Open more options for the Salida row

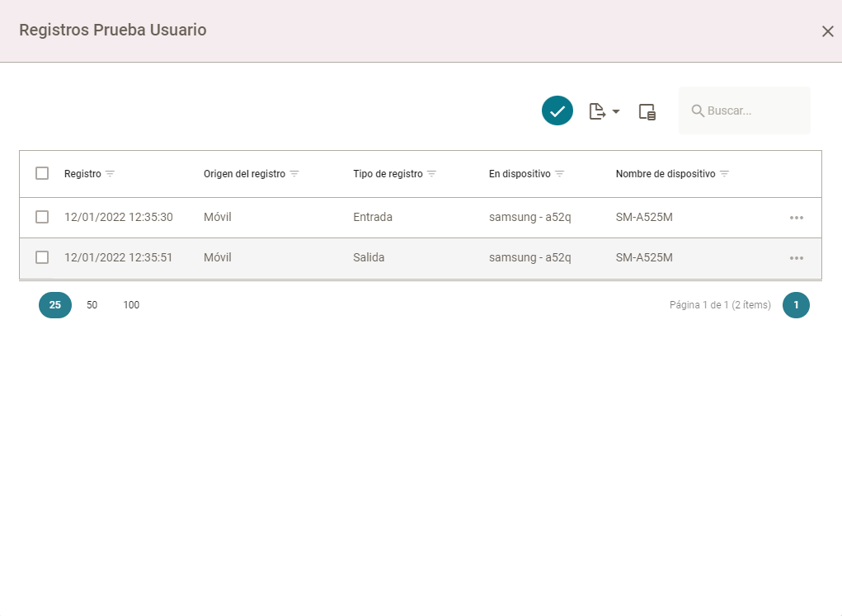796,258
